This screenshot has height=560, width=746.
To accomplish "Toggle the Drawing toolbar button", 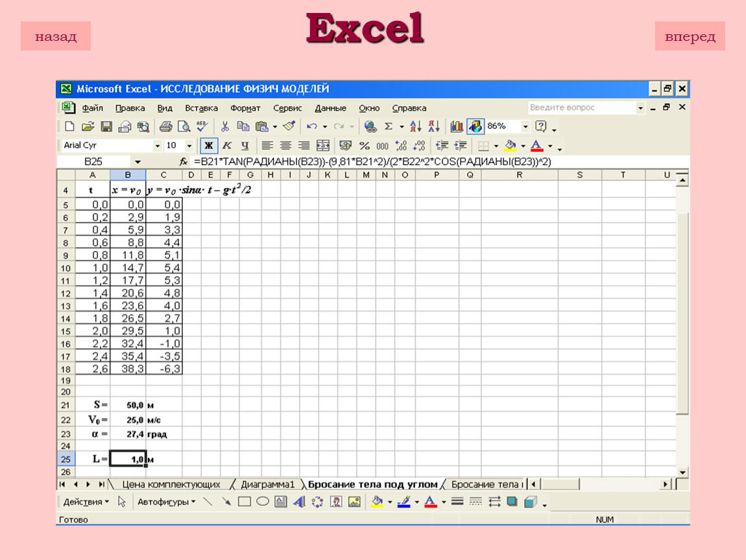I will pyautogui.click(x=475, y=126).
